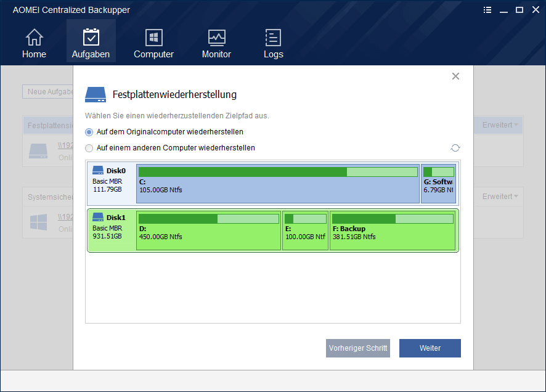
Task: Open the Erweitert dropdown for Festplattensicherung task
Action: 500,125
